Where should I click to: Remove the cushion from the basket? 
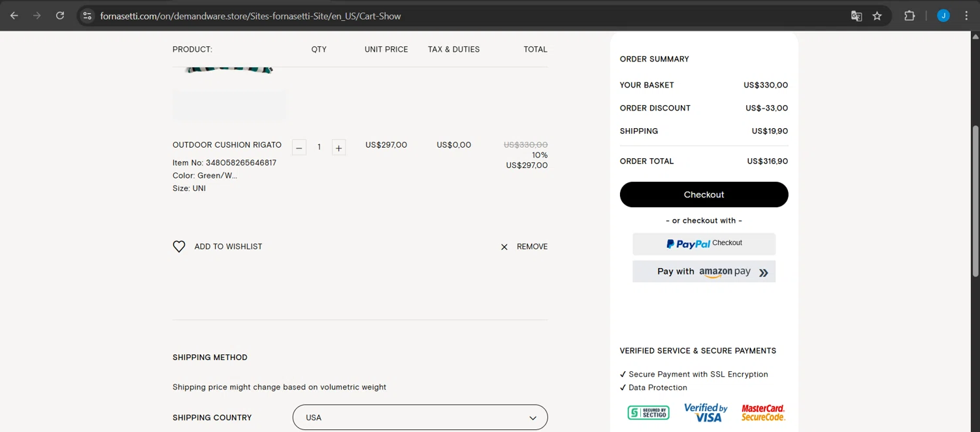(x=532, y=246)
